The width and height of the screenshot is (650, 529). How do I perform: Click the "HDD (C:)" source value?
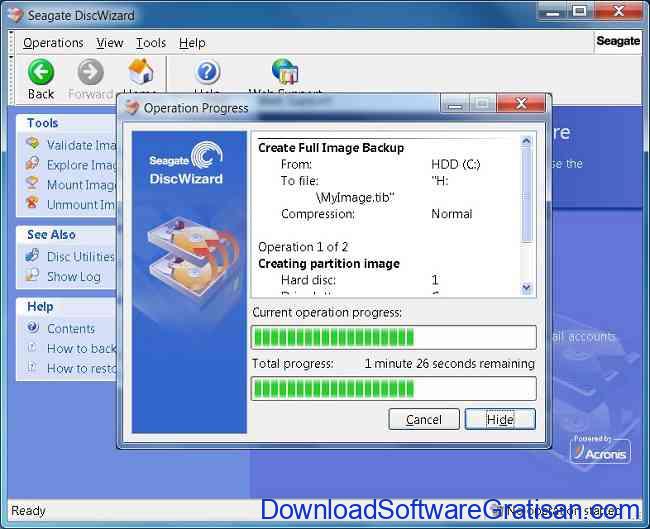456,165
